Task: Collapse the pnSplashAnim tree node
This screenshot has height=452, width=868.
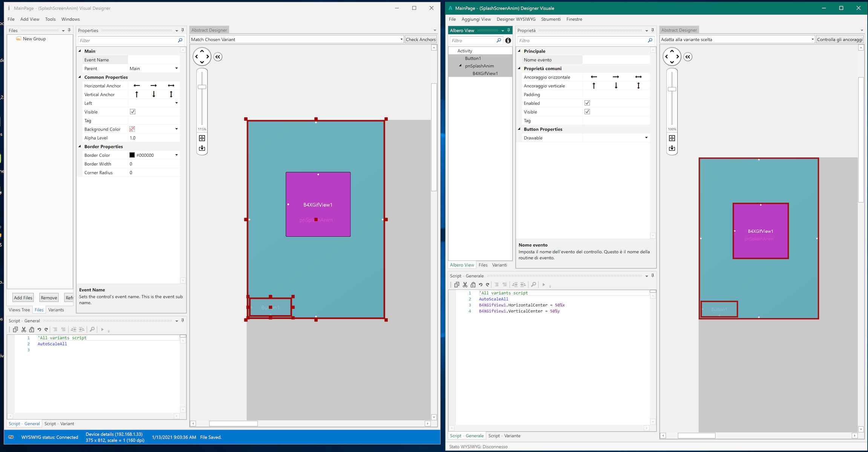Action: point(460,66)
